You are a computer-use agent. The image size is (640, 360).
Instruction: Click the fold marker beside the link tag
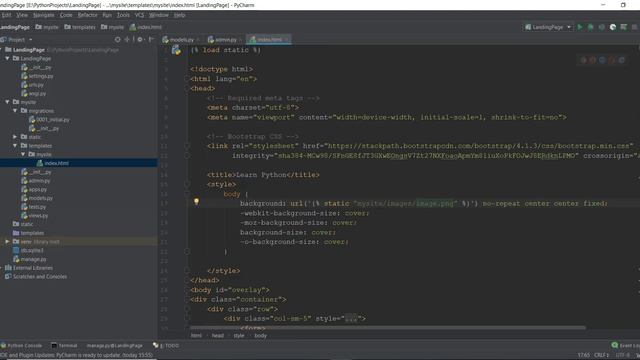click(187, 146)
